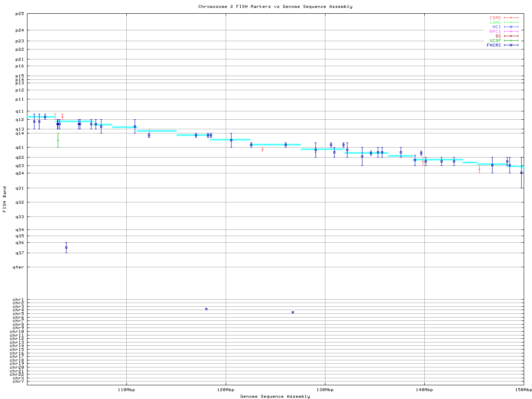Click the CSMC legend line sample
Image resolution: width=532 pixels, height=399 pixels.
point(511,18)
